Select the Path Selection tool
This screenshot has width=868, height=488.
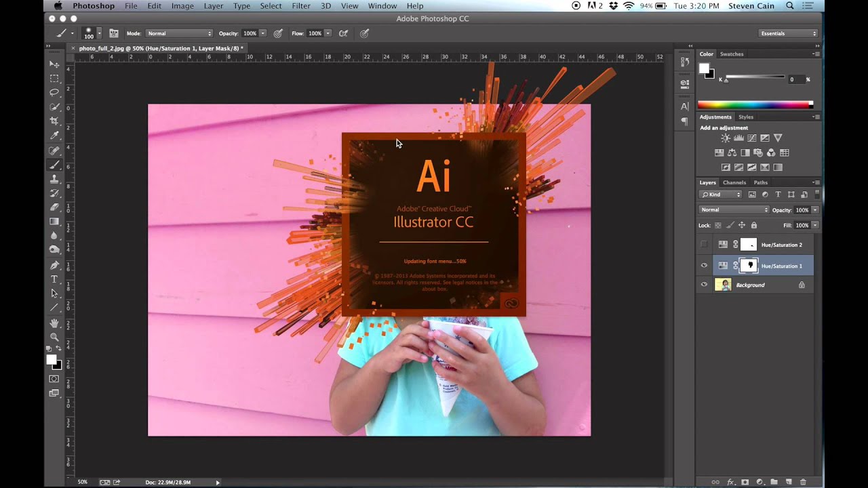(x=54, y=293)
